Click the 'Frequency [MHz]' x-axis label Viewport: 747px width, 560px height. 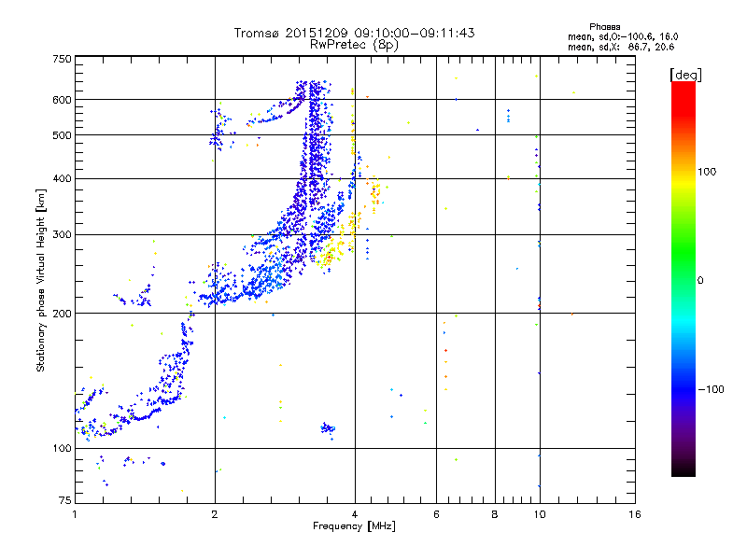pyautogui.click(x=354, y=526)
